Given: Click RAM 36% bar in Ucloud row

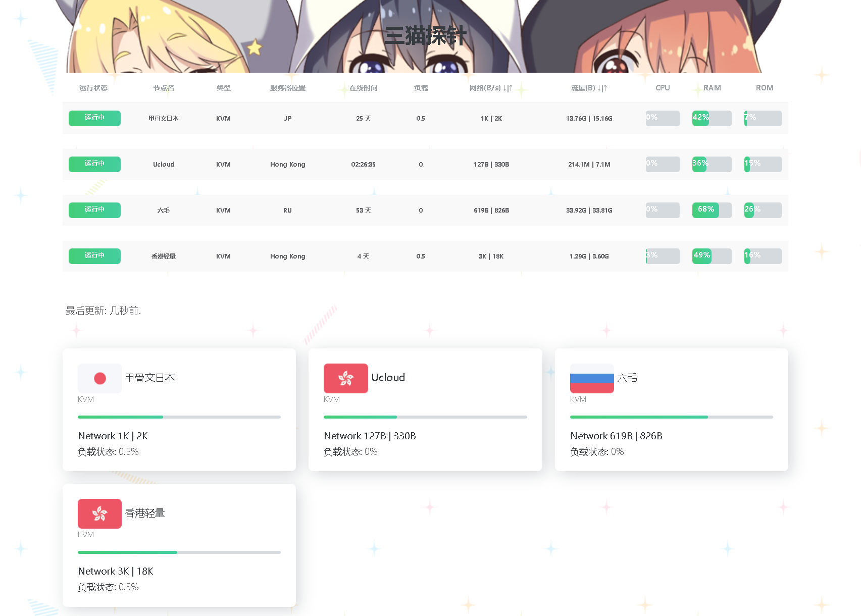Looking at the screenshot, I should [712, 164].
